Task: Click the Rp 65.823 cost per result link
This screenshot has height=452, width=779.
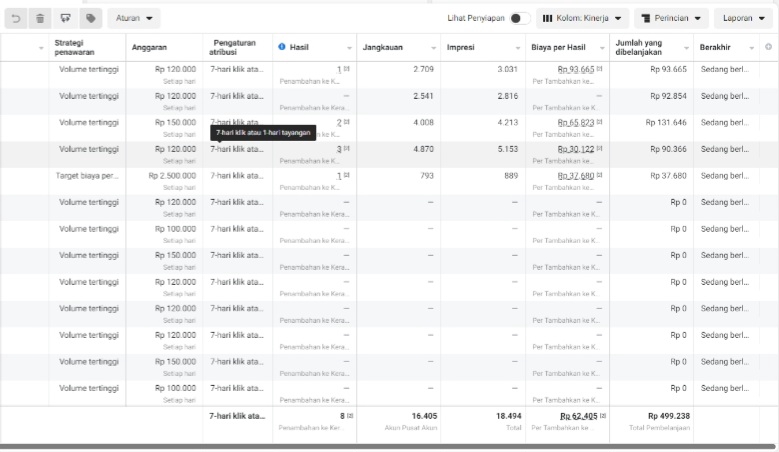Action: 576,123
